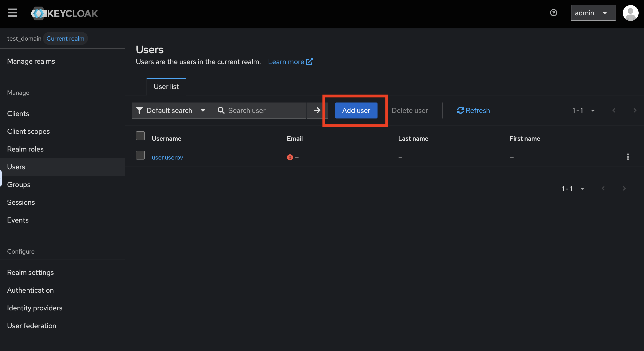Switch to the User list tab
Image resolution: width=644 pixels, height=351 pixels.
pyautogui.click(x=166, y=87)
